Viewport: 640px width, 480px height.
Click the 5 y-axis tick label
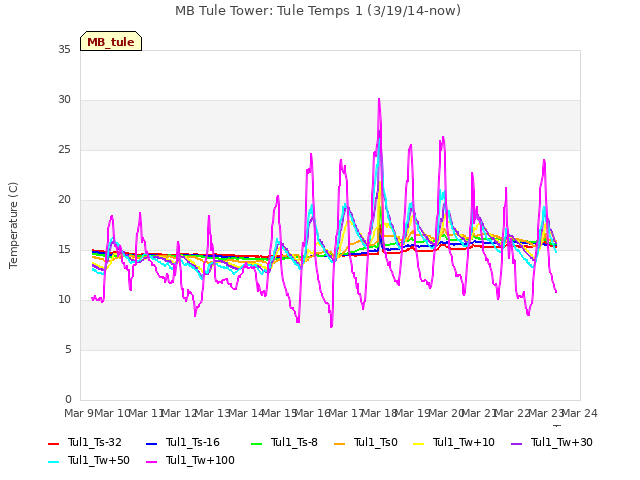pyautogui.click(x=68, y=349)
